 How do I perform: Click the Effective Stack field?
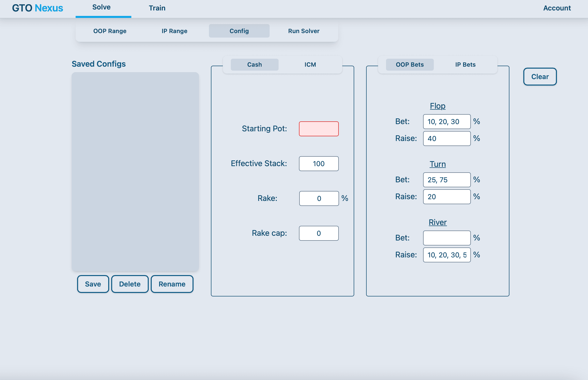[319, 164]
